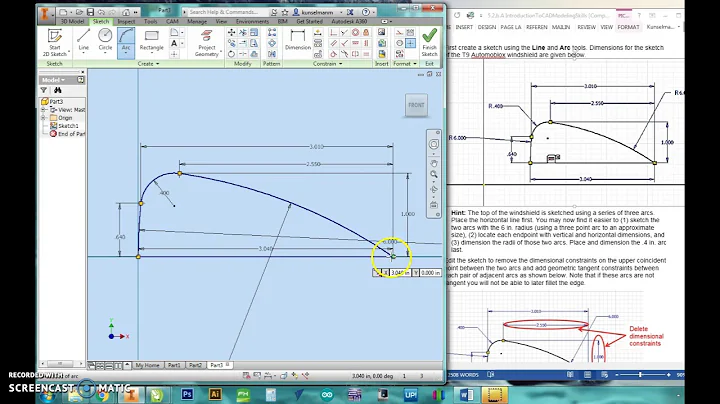Click the filter funnel icon in Model browser
The width and height of the screenshot is (720, 404).
[x=44, y=90]
